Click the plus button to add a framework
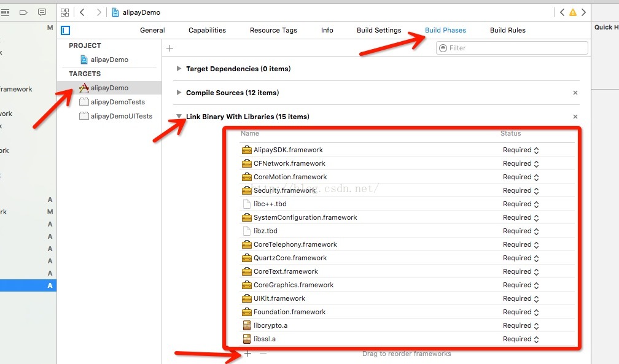The image size is (619, 364). tap(248, 354)
